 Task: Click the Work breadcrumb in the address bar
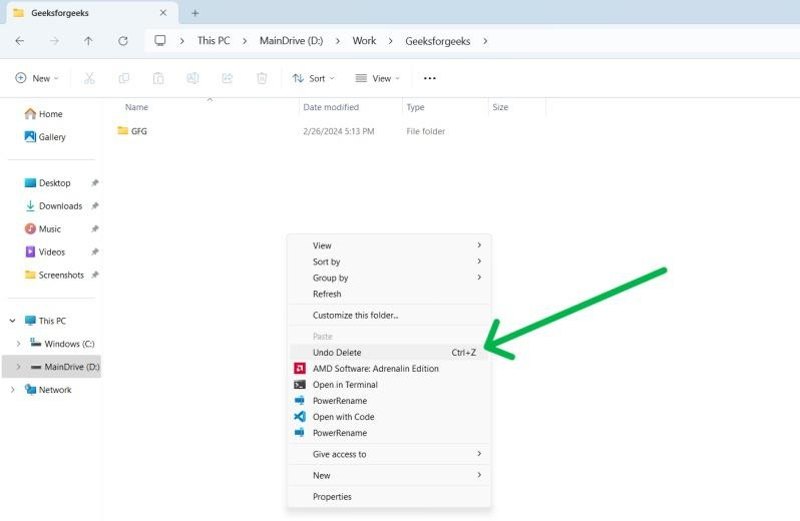pyautogui.click(x=364, y=41)
